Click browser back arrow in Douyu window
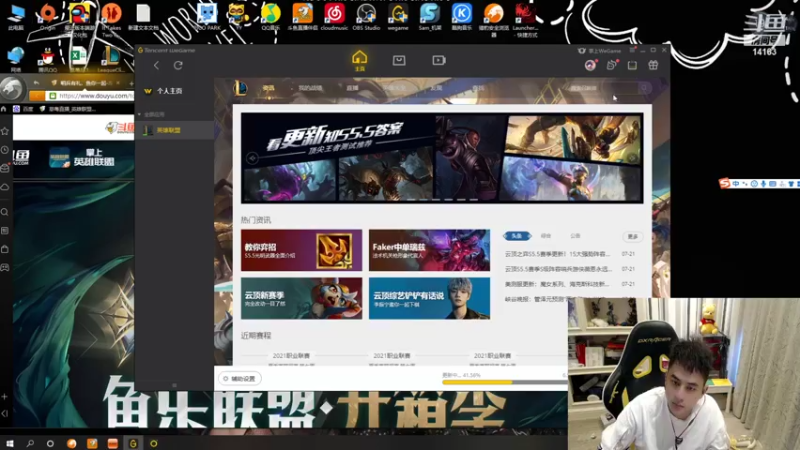 36,83
